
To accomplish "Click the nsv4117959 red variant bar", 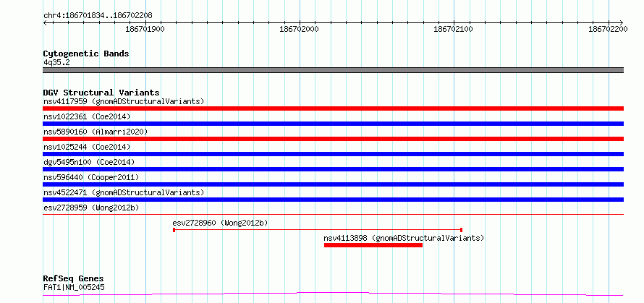I will pos(333,108).
